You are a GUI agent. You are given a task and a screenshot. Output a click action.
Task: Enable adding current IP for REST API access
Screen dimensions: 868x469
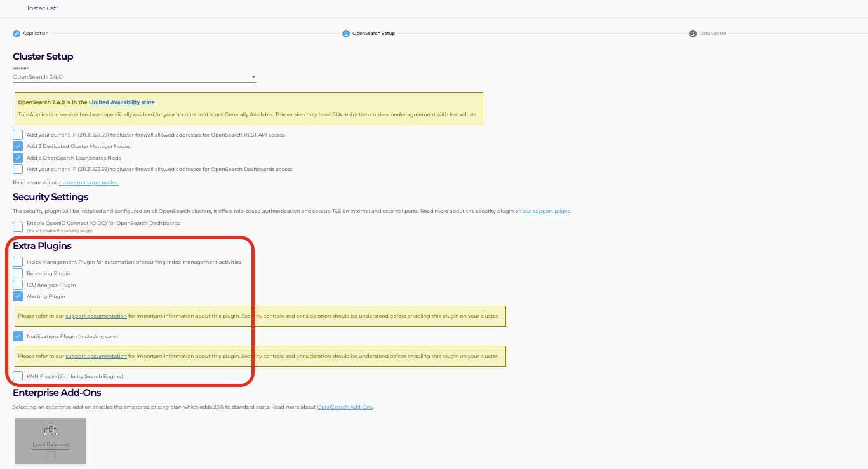click(x=18, y=135)
